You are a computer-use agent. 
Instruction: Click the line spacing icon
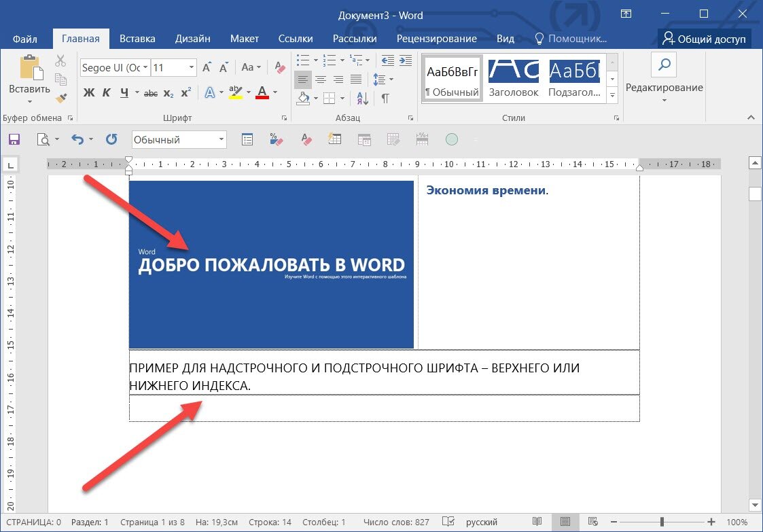pyautogui.click(x=380, y=79)
